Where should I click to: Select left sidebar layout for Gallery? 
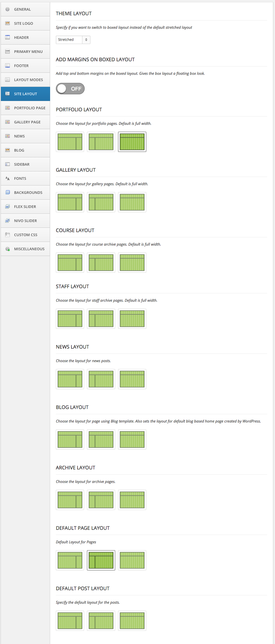(x=101, y=202)
